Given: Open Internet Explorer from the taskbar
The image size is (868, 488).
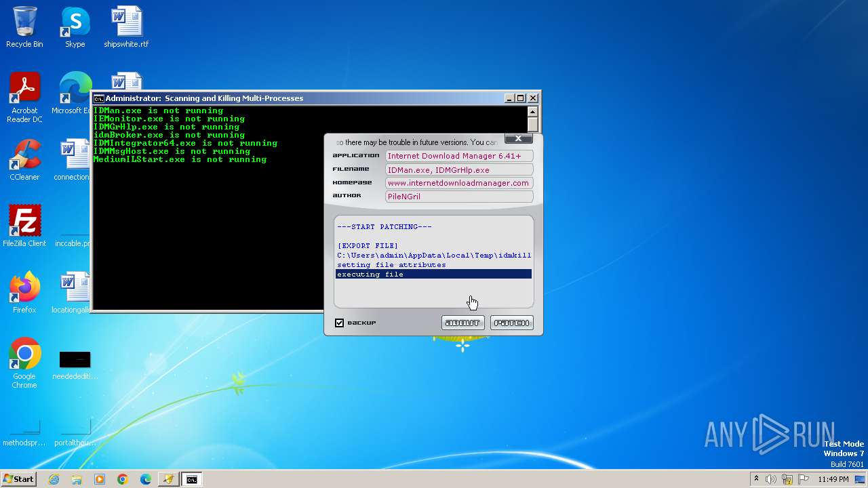Looking at the screenshot, I should [54, 479].
